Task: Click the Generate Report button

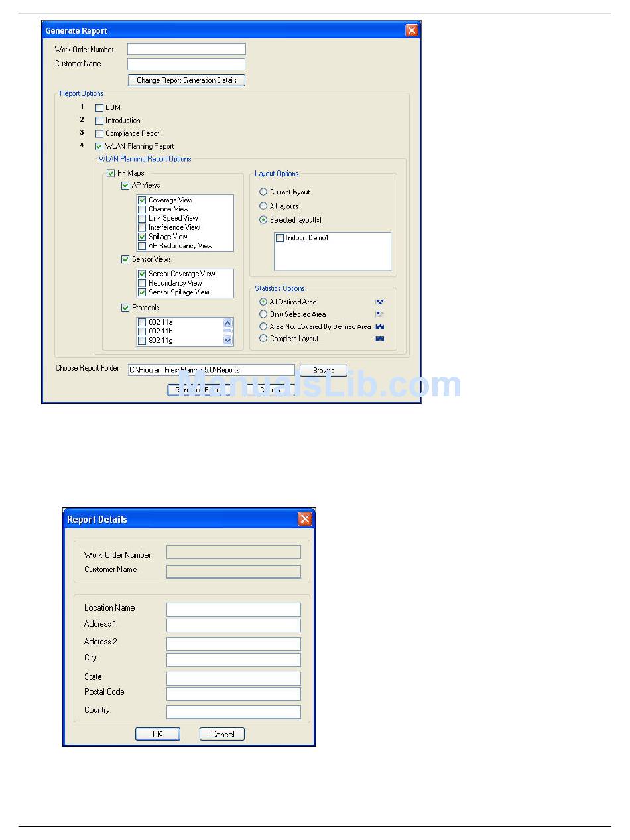Action: [x=198, y=390]
